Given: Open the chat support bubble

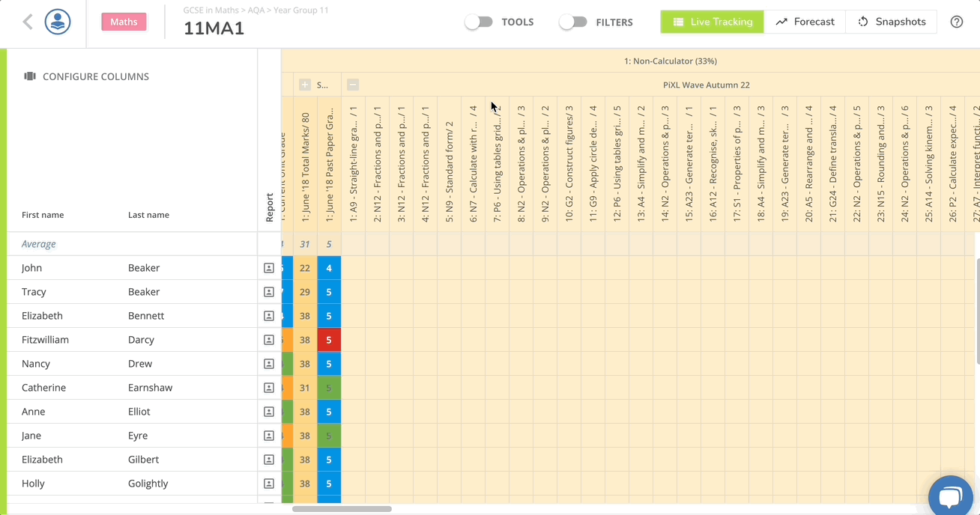Looking at the screenshot, I should (949, 496).
